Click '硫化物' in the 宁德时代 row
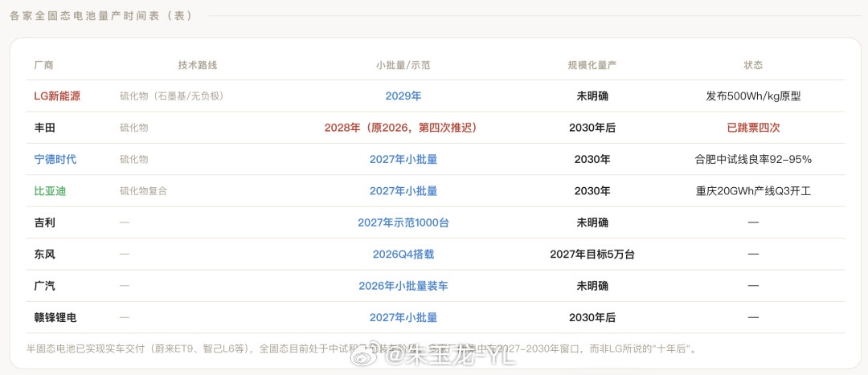The image size is (868, 375). pos(134,159)
